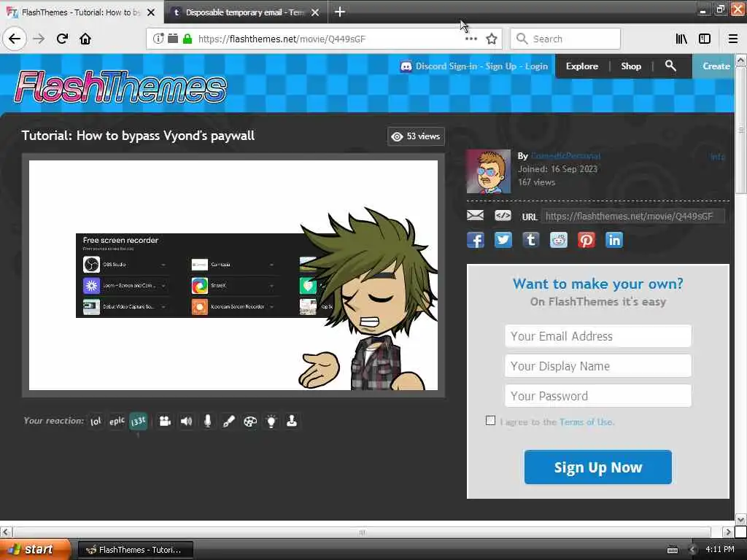Share on Twitter

503,240
